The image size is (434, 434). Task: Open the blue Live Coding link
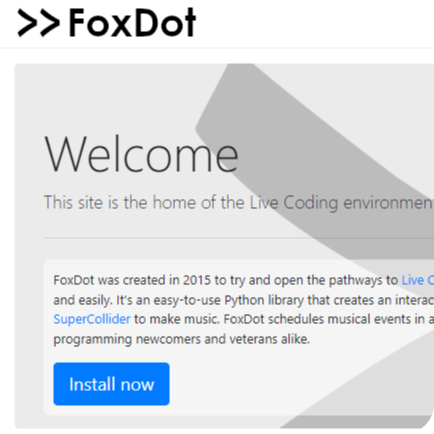(x=417, y=280)
